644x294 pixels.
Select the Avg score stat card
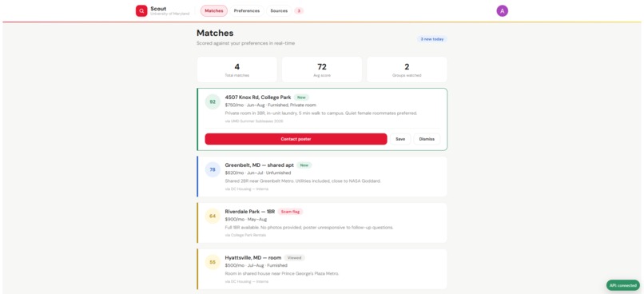click(322, 70)
